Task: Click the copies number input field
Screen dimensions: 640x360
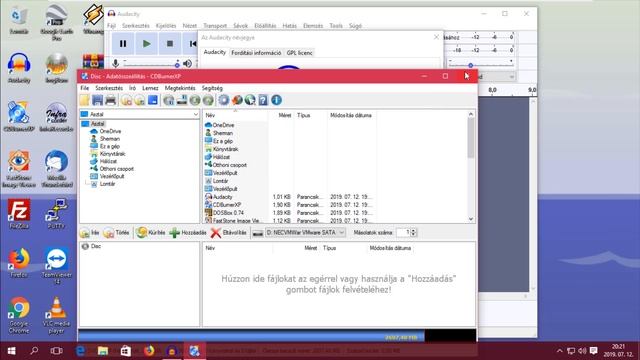Action: pyautogui.click(x=403, y=233)
